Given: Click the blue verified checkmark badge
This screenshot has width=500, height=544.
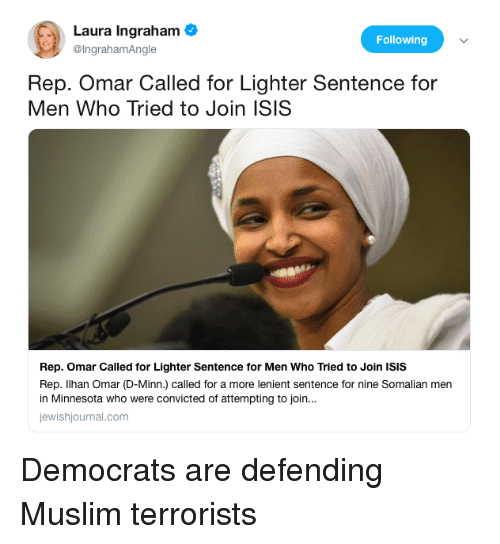Looking at the screenshot, I should coord(191,30).
